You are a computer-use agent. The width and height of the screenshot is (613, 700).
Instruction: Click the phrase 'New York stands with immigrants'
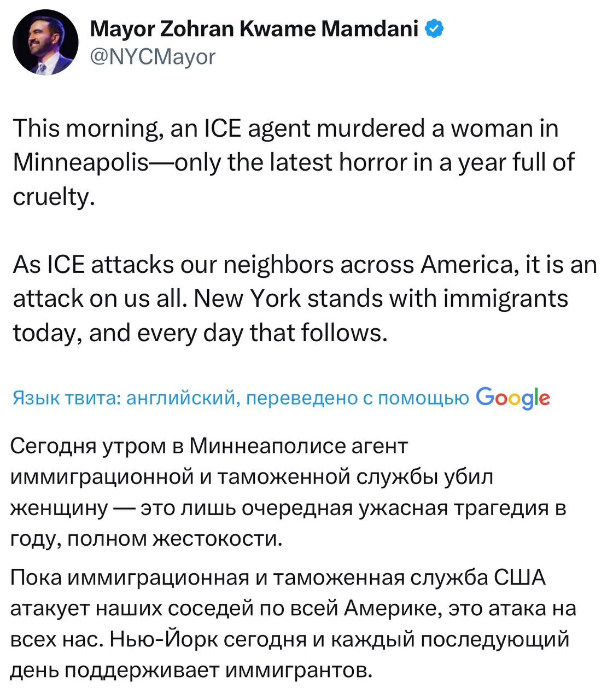coord(382,298)
